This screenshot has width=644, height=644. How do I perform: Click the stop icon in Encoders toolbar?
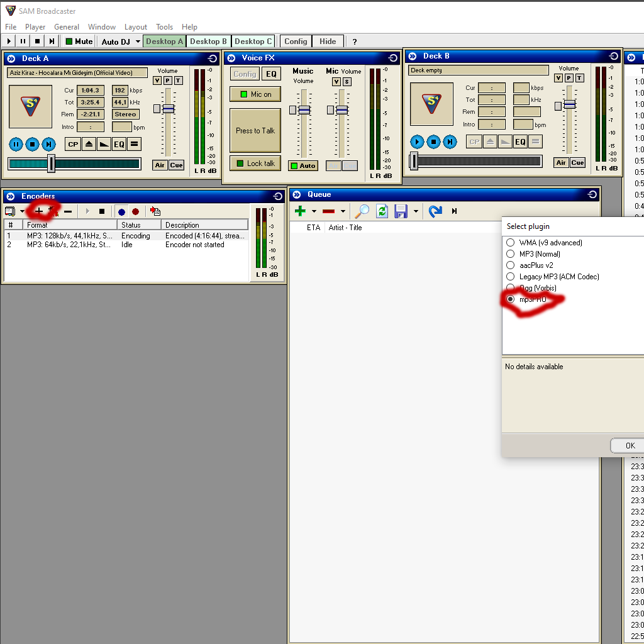(102, 211)
